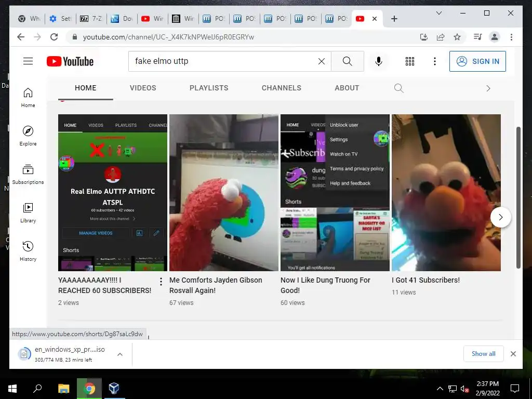The width and height of the screenshot is (532, 399).
Task: Click the YouTube logo
Action: click(x=70, y=61)
